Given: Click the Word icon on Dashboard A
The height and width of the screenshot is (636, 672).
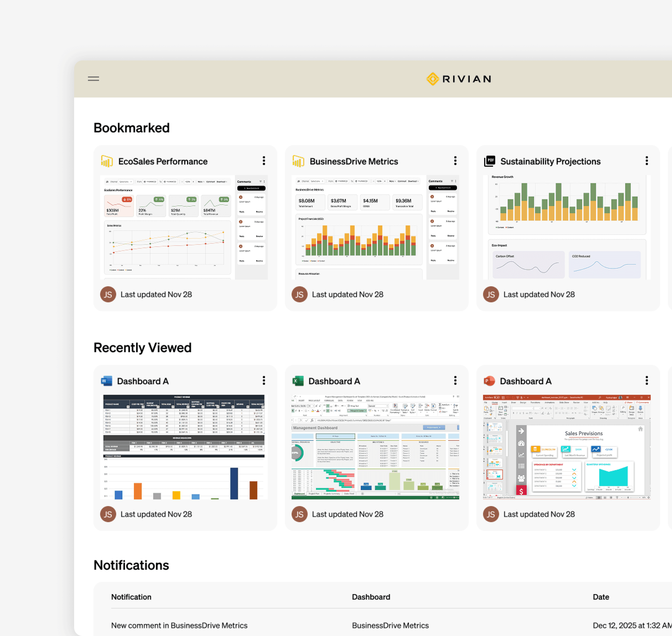Looking at the screenshot, I should click(106, 381).
